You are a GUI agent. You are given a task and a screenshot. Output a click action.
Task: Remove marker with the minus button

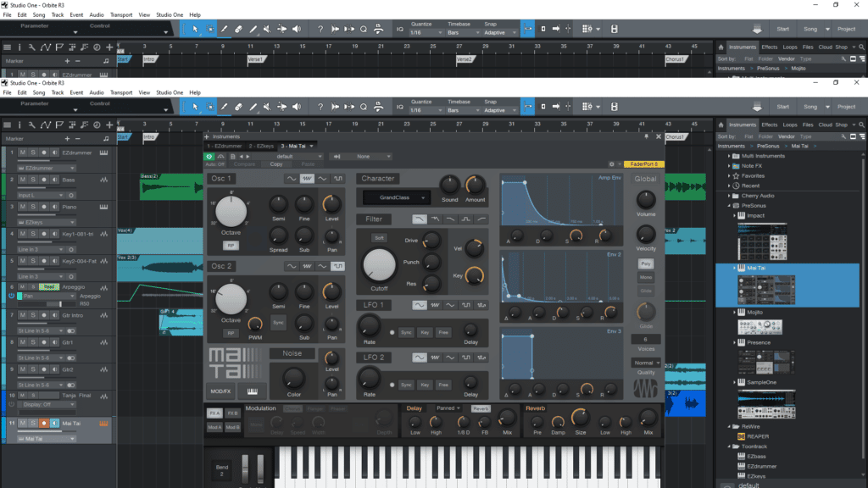coord(77,139)
